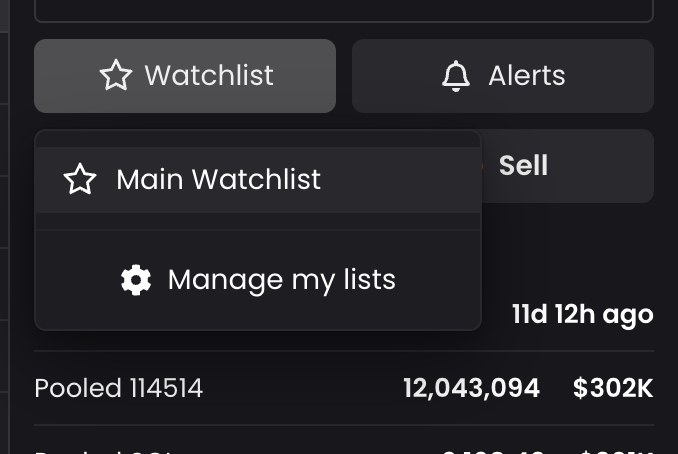
Task: Click the 11d 12h ago timestamp
Action: [x=582, y=315]
